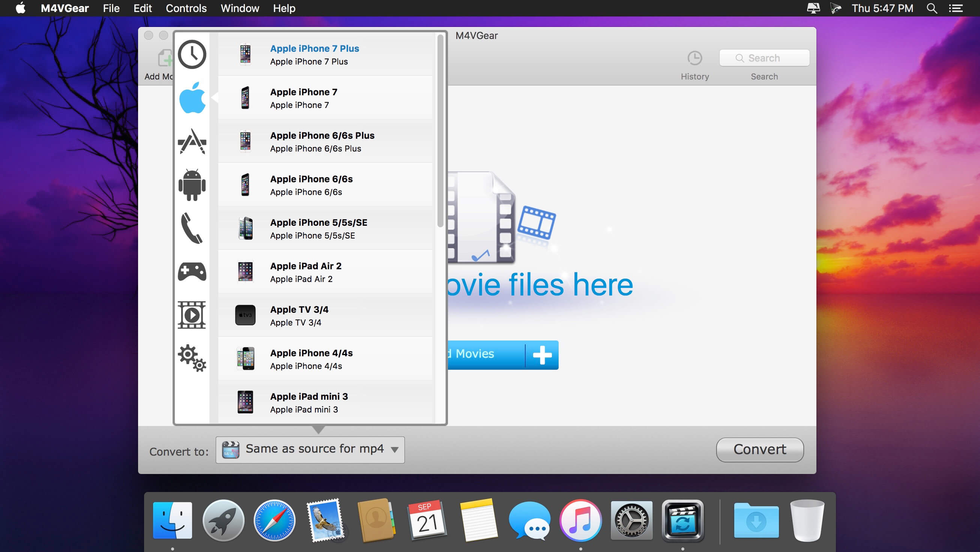The width and height of the screenshot is (980, 552).
Task: Open the Controls menu
Action: [186, 8]
